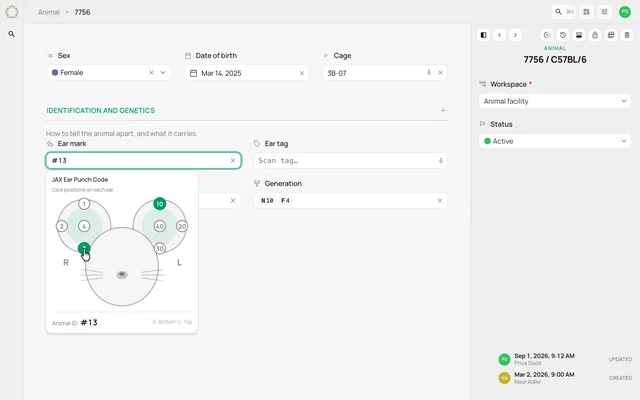The height and width of the screenshot is (400, 640).
Task: Click the Female value in Sex field
Action: (72, 73)
